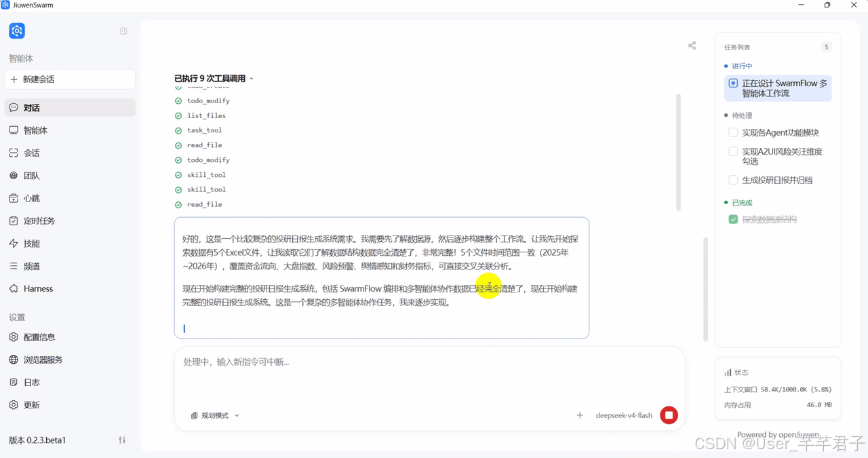Open the 会话 section
The width and height of the screenshot is (868, 458).
(x=71, y=153)
